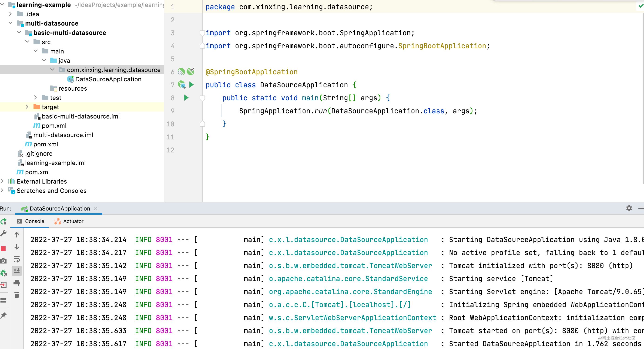Click o.a.c.c.C.[Tomcat].[localhost].[/] log link
Image resolution: width=644 pixels, height=349 pixels.
[340, 305]
